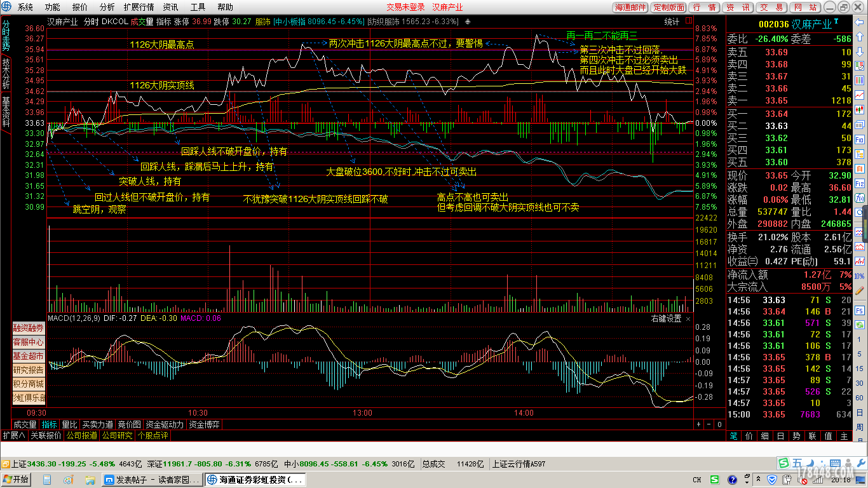Open the 技术分析 vertical side tab

pos(6,74)
